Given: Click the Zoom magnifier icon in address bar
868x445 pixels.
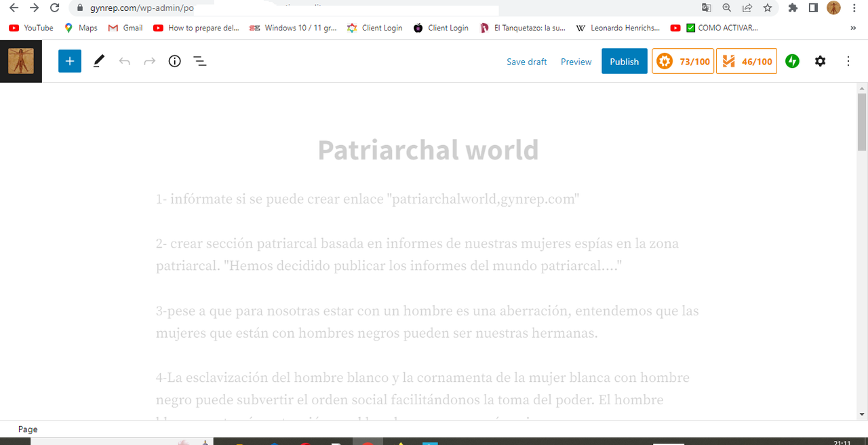Looking at the screenshot, I should click(x=727, y=8).
